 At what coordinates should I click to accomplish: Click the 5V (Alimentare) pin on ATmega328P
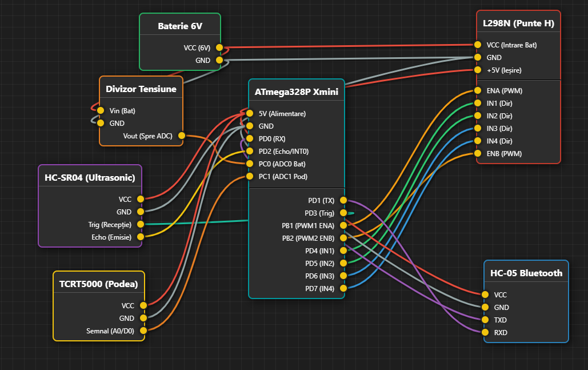click(x=249, y=113)
